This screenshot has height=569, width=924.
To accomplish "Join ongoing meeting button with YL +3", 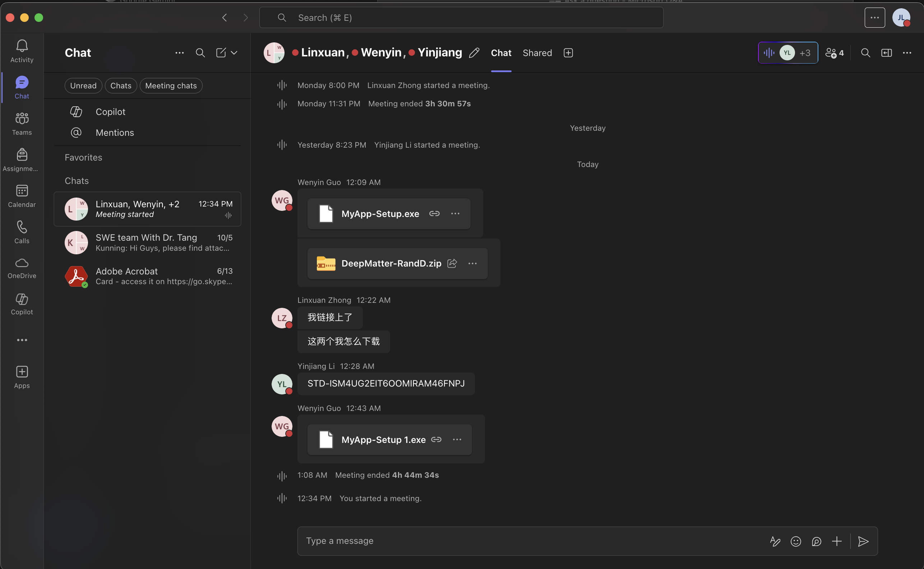I will click(x=788, y=53).
